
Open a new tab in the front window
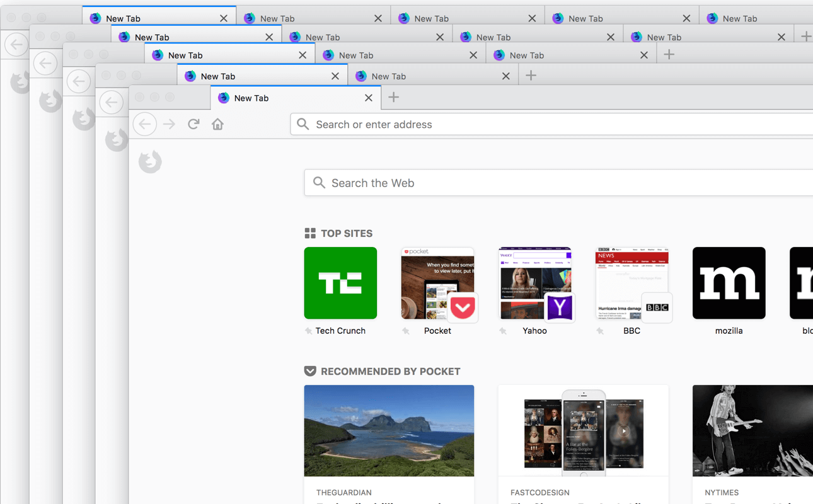[394, 97]
